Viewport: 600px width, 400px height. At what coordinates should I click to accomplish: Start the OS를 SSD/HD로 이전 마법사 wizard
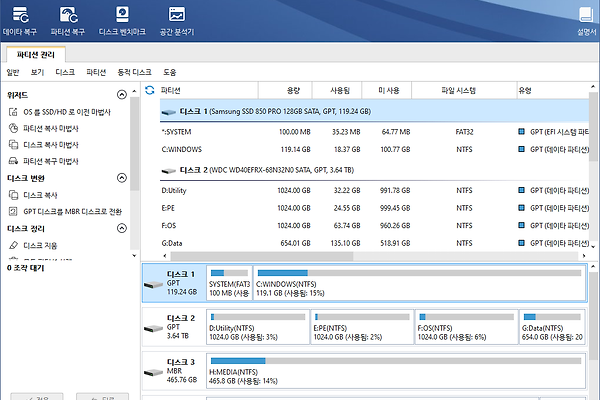(x=64, y=112)
